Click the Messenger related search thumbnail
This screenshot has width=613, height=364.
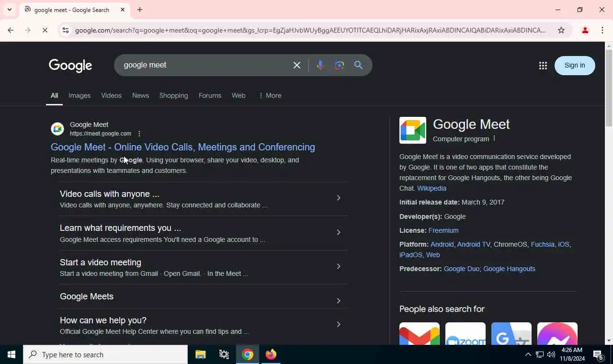pos(557,334)
